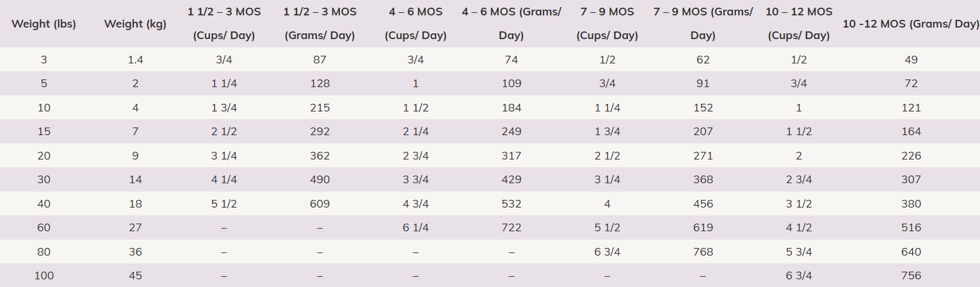This screenshot has width=980, height=287.
Task: Select the "4 – 6 MOS (Cups/ Day)" header
Action: point(415,24)
